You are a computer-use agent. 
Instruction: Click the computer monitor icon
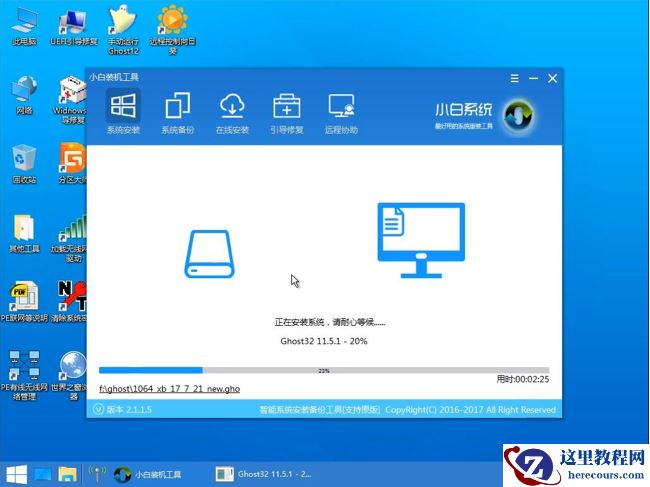click(421, 240)
